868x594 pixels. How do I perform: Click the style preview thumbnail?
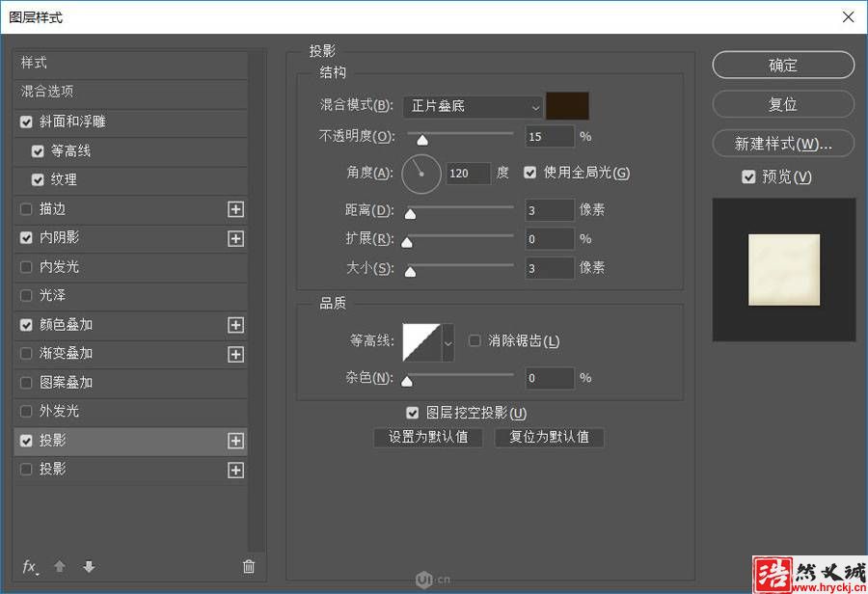point(784,270)
